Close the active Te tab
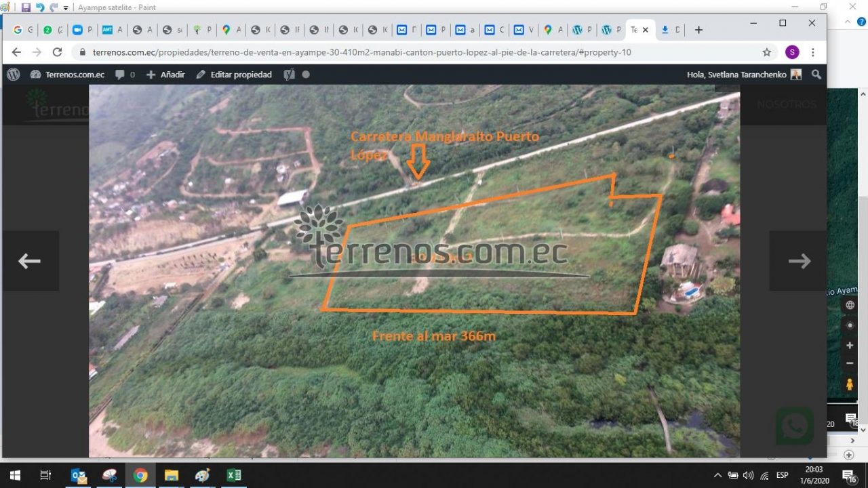The image size is (868, 488). [x=646, y=30]
